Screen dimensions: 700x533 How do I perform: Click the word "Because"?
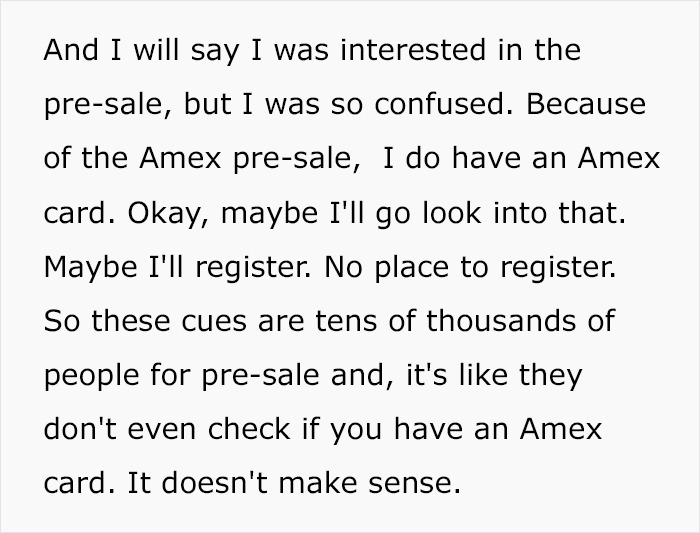coord(584,103)
